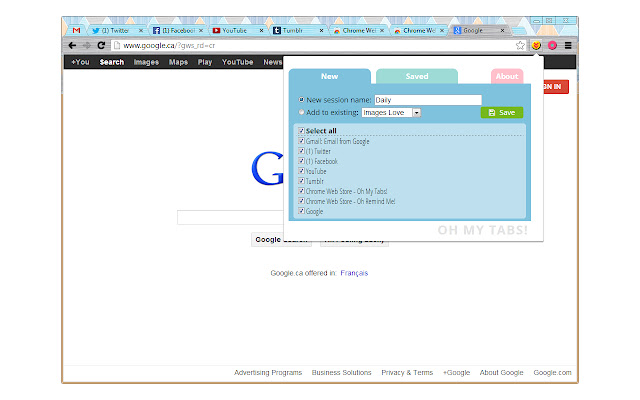Click the Français language link

click(354, 273)
